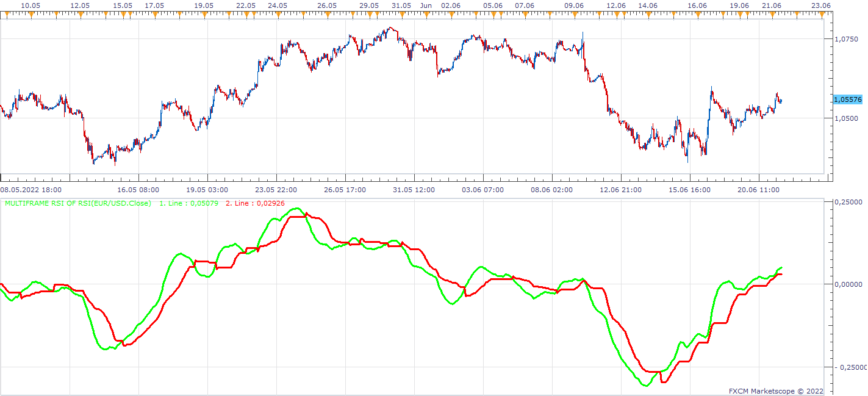868x396 pixels.
Task: Click the 0,25000 indicator axis label
Action: [x=848, y=201]
